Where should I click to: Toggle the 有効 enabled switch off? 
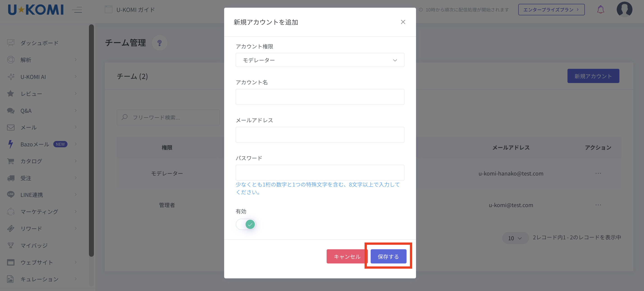tap(246, 224)
